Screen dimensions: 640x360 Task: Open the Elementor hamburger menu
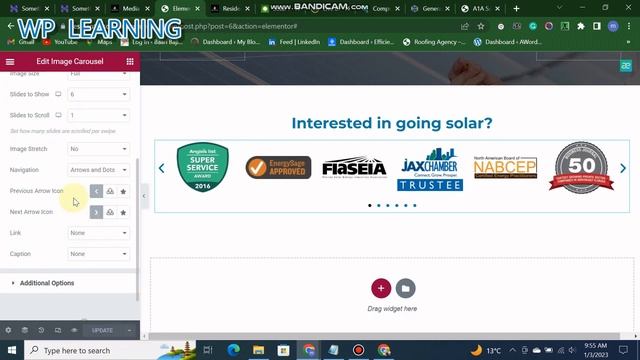tap(10, 62)
